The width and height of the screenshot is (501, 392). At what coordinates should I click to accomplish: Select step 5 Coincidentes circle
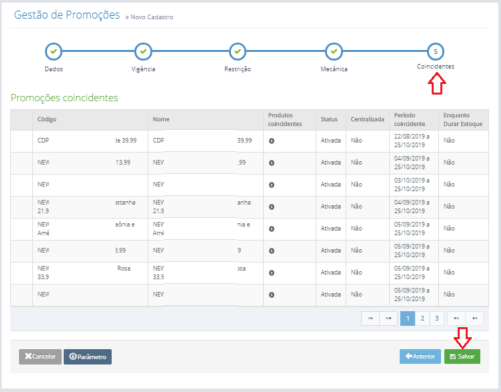coord(435,52)
